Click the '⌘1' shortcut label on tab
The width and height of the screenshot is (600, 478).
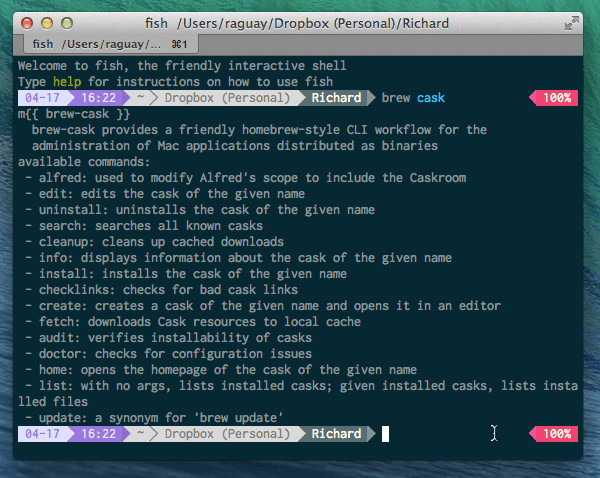[x=179, y=44]
